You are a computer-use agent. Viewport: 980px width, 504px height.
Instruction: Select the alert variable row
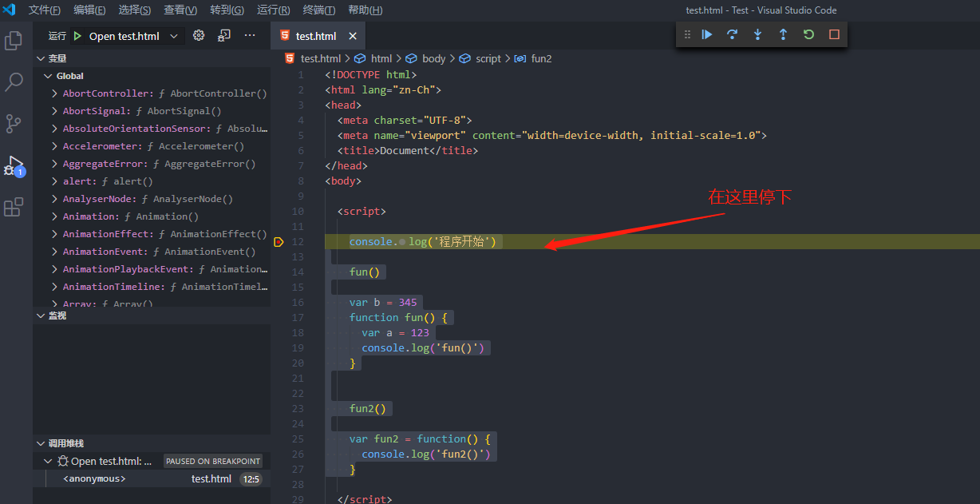[x=152, y=181]
